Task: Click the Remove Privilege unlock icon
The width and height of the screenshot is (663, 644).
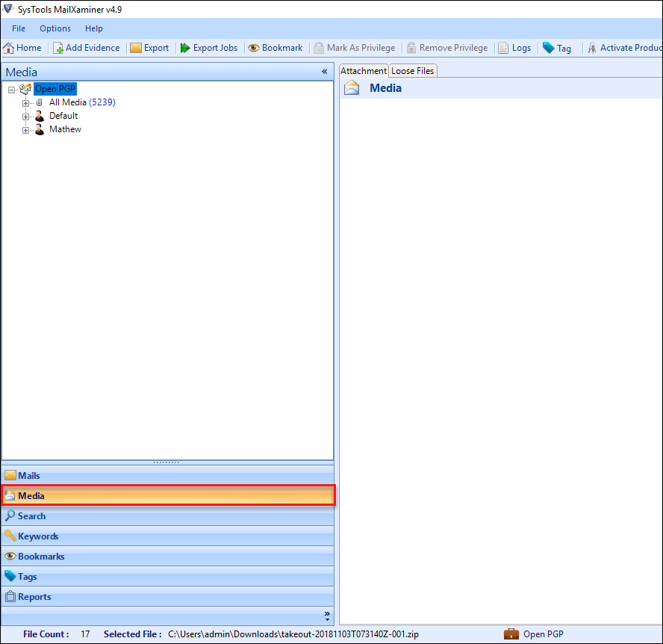Action: tap(411, 48)
